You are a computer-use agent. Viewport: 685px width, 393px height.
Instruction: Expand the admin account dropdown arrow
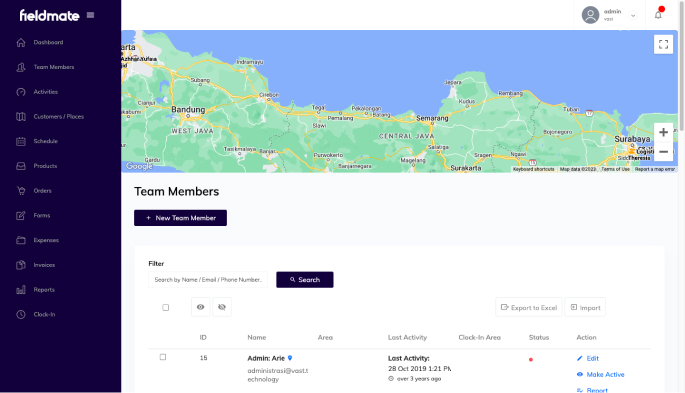(x=633, y=16)
